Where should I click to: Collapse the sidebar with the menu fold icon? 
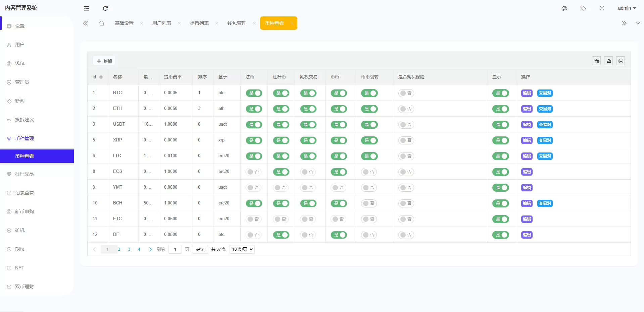pyautogui.click(x=87, y=8)
